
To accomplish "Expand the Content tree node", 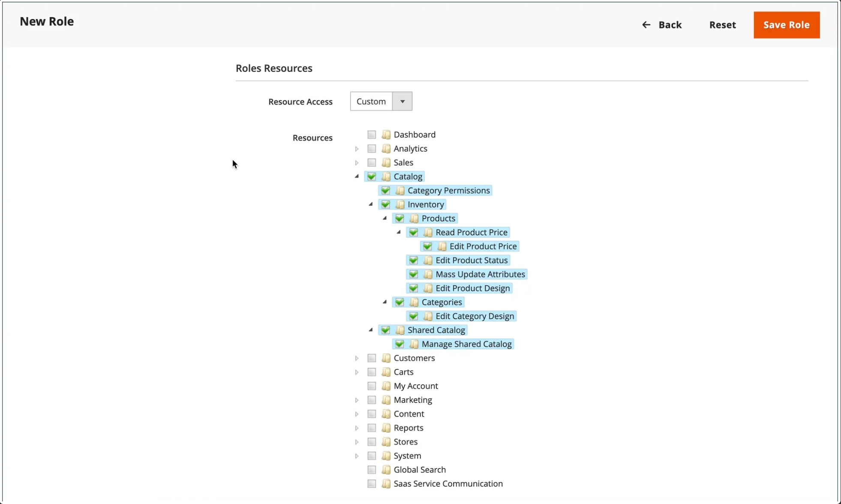I will coord(357,414).
